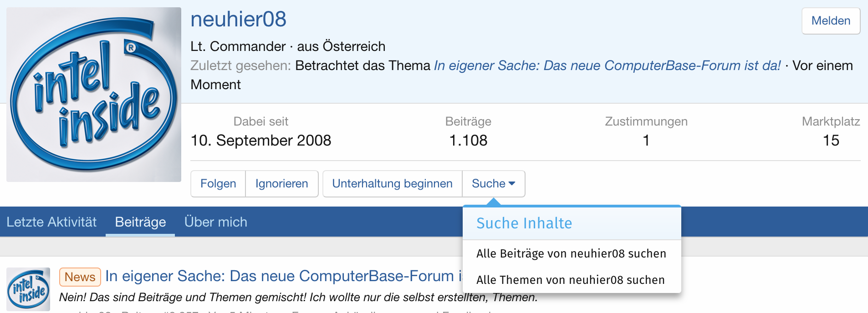The height and width of the screenshot is (313, 868).
Task: Collapse the Suche dropdown
Action: pos(494,184)
